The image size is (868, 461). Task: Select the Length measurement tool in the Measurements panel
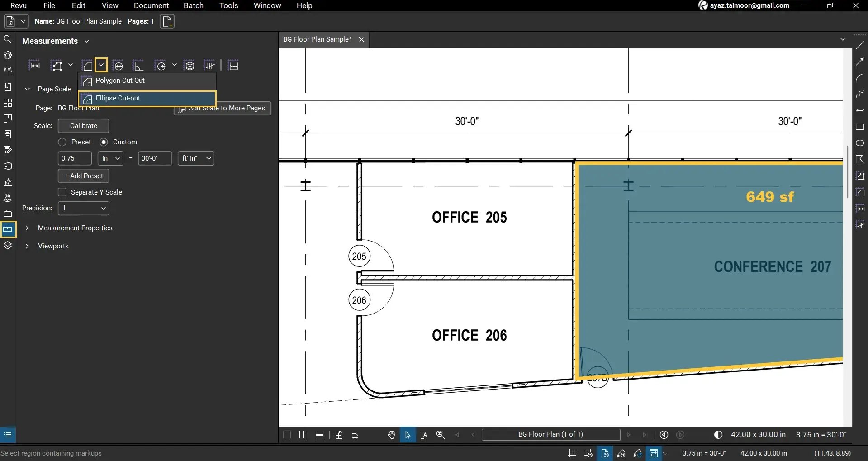coord(34,66)
